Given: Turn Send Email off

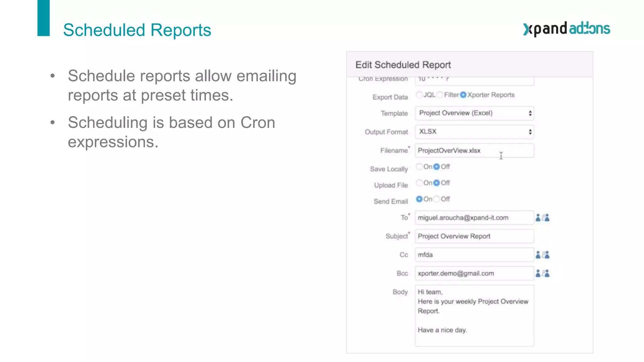Looking at the screenshot, I should pyautogui.click(x=436, y=199).
